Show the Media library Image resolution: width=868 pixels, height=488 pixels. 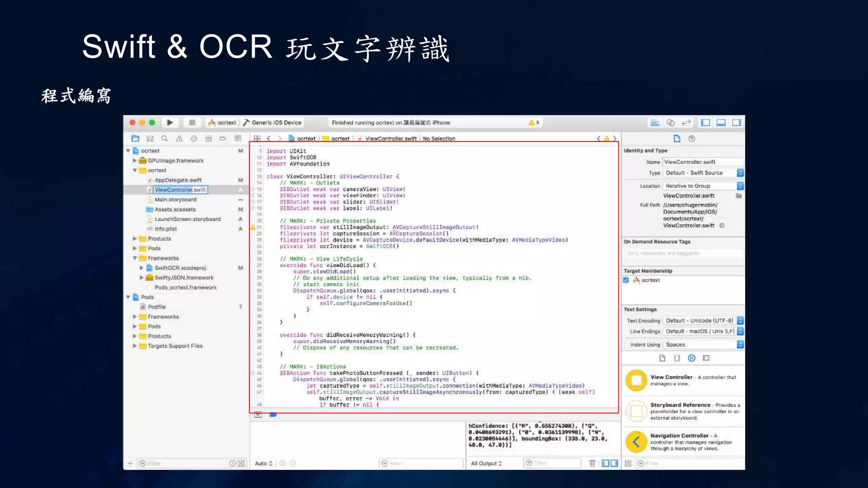[x=706, y=358]
